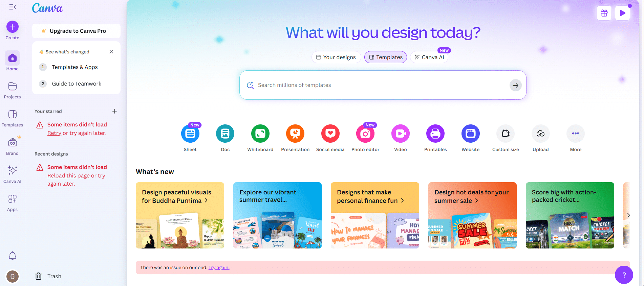Open the Buddha Purnima design card
Viewport: 644px width, 286px height.
coord(180,215)
